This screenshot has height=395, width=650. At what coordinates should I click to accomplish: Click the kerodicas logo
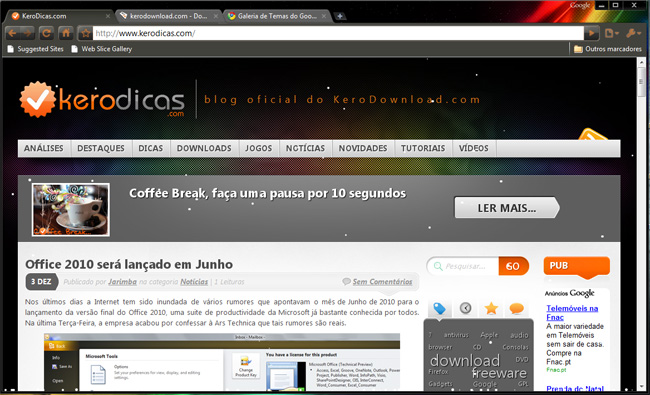coord(102,100)
